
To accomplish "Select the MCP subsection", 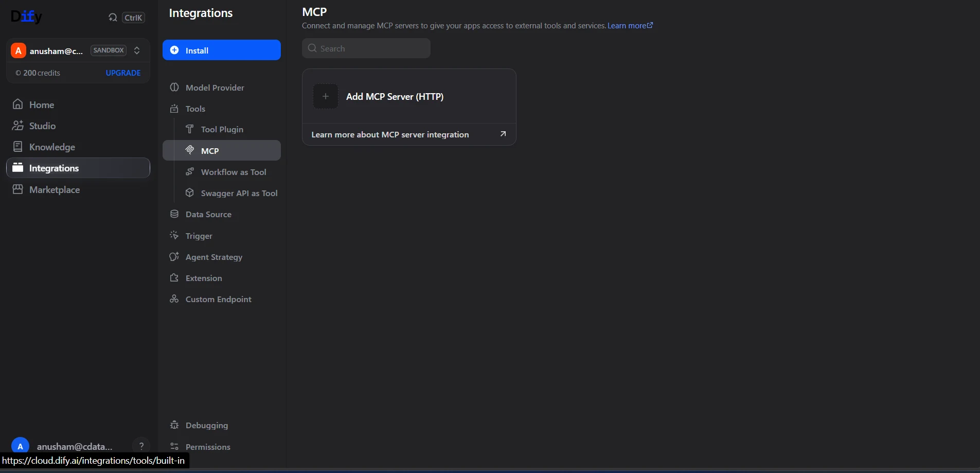I will [x=222, y=150].
